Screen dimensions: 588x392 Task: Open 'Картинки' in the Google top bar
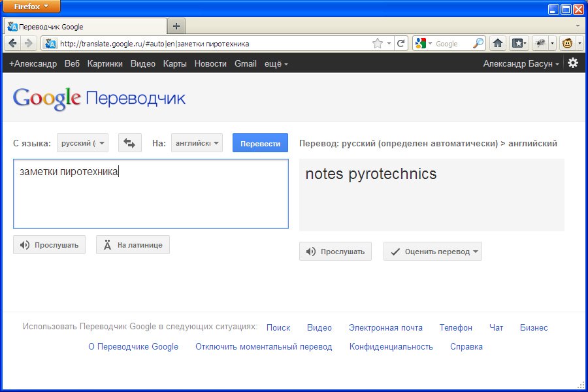click(105, 63)
